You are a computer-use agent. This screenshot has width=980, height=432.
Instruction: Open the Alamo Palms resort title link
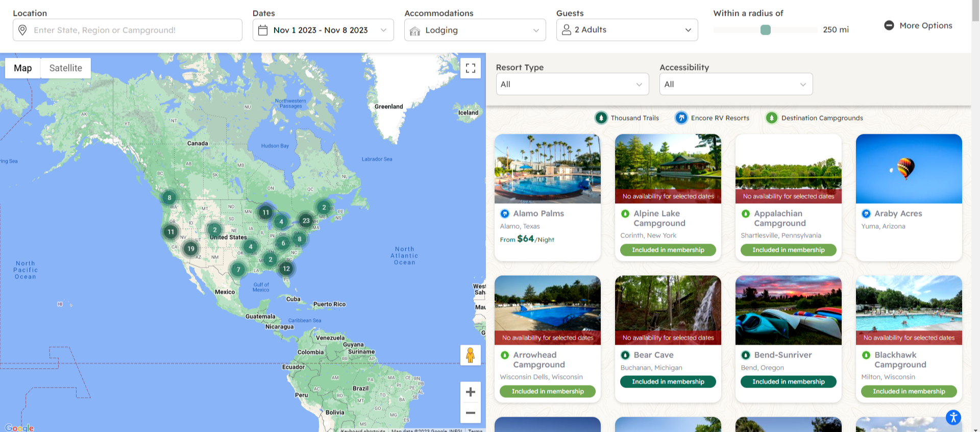(538, 213)
